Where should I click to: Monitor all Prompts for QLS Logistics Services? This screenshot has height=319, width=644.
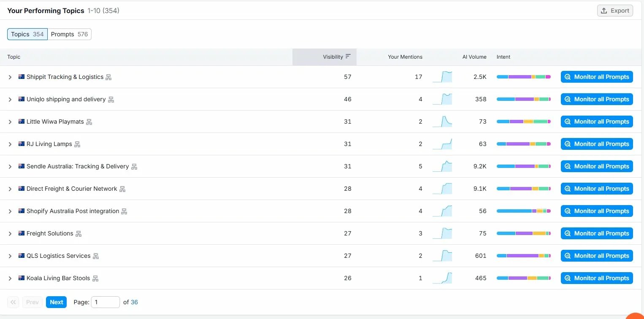597,256
